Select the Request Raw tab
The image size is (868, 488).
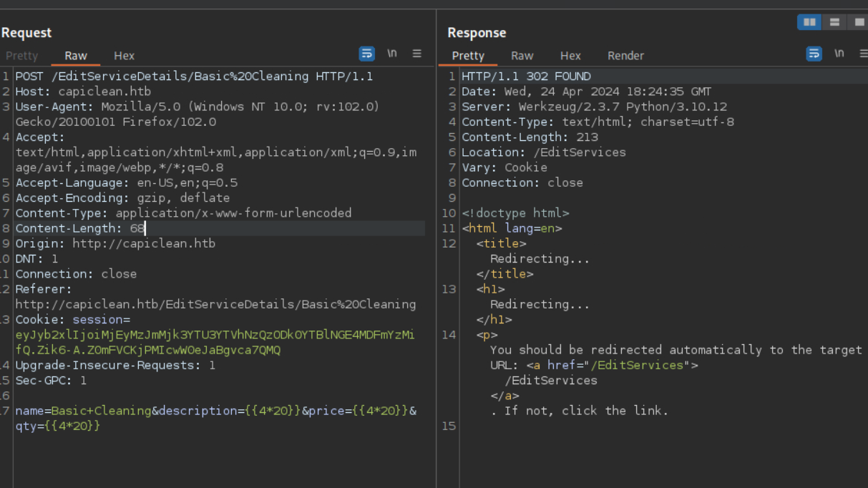click(76, 56)
